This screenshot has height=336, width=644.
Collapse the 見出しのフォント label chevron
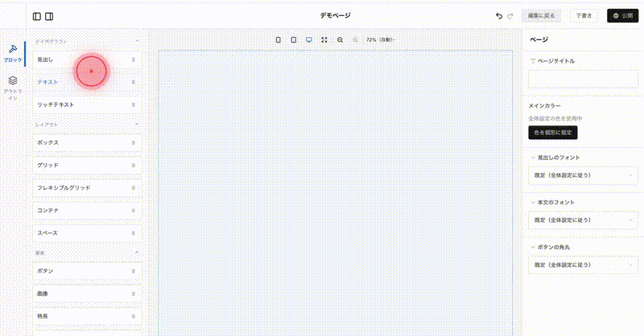533,158
